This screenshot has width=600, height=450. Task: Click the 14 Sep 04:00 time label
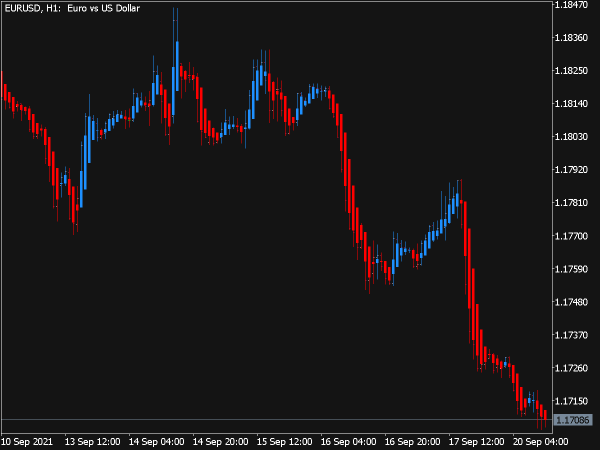coord(156,442)
